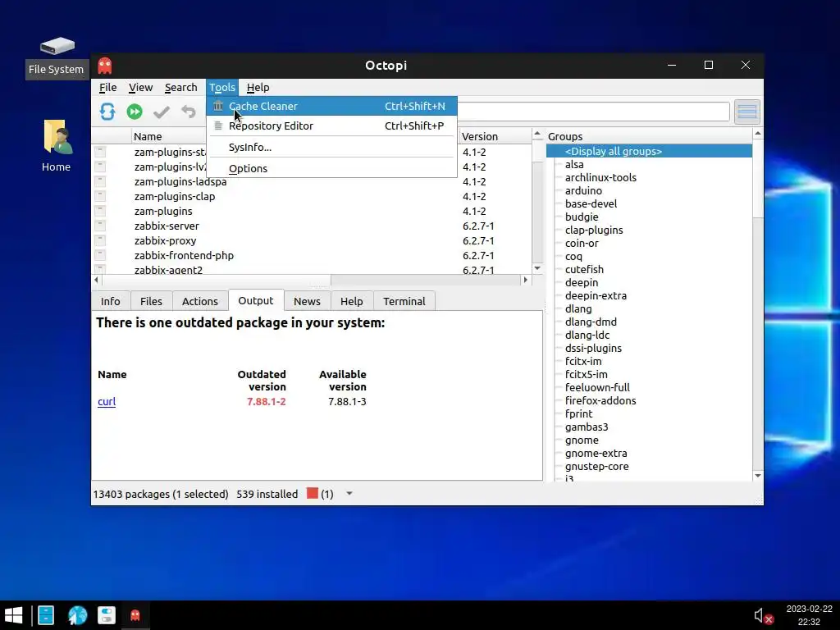This screenshot has height=630, width=840.
Task: Open the file manager taskbar icon
Action: (46, 615)
